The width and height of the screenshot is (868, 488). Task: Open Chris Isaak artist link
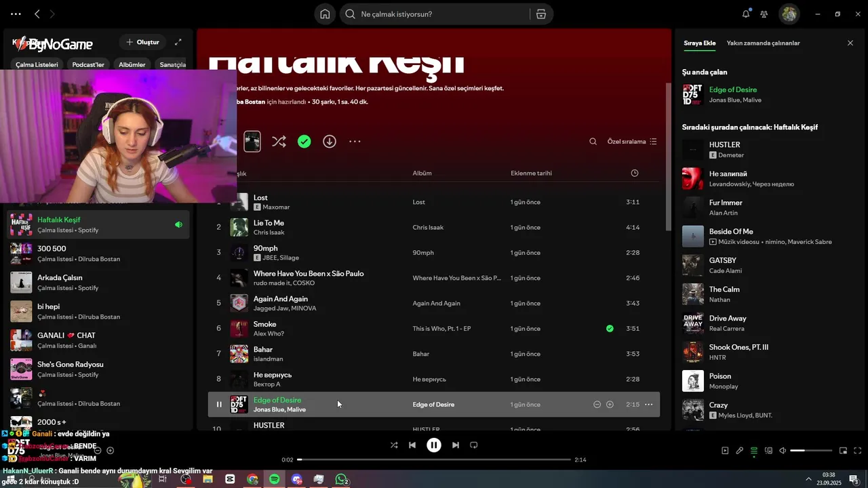269,232
